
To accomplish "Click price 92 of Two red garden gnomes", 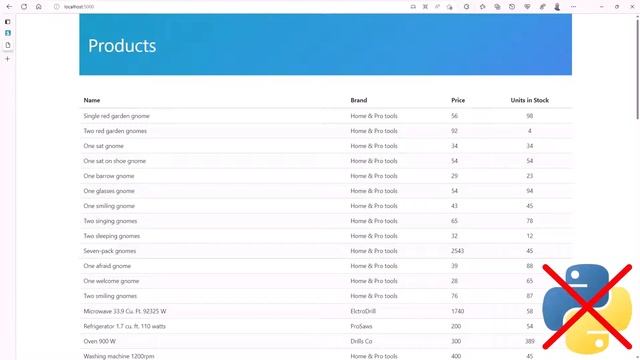I will click(x=454, y=131).
